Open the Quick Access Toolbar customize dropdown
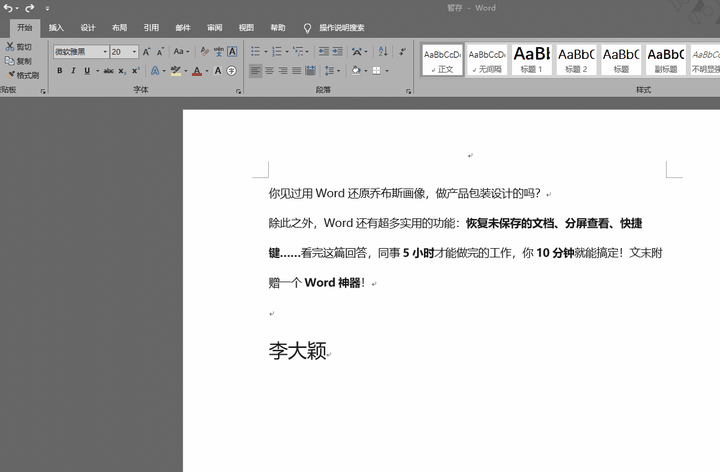 tap(47, 8)
